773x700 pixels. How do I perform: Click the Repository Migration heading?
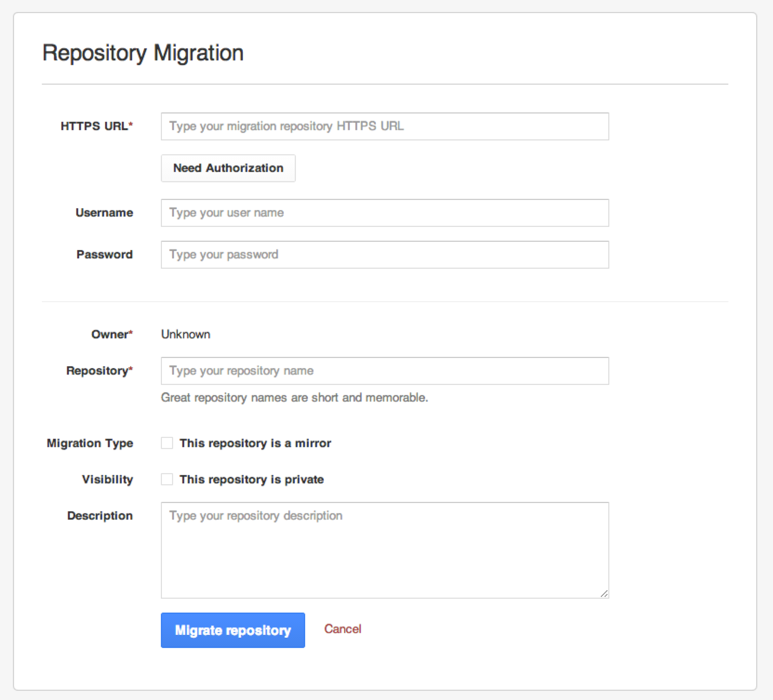click(x=143, y=53)
